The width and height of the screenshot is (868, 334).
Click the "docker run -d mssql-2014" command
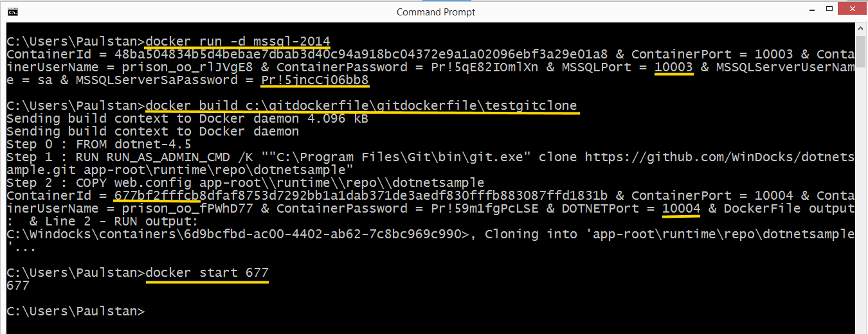coord(238,42)
